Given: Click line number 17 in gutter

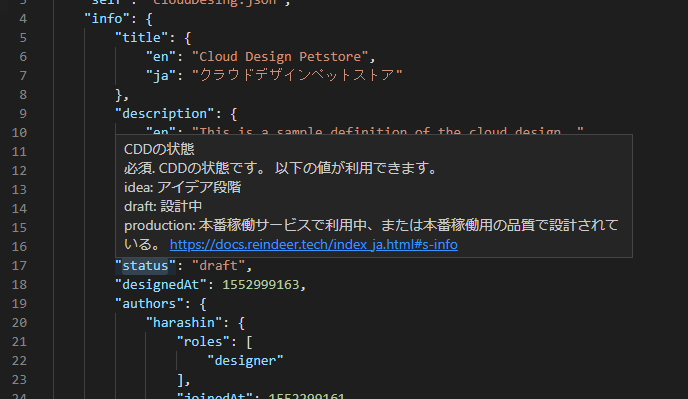Looking at the screenshot, I should (x=19, y=266).
